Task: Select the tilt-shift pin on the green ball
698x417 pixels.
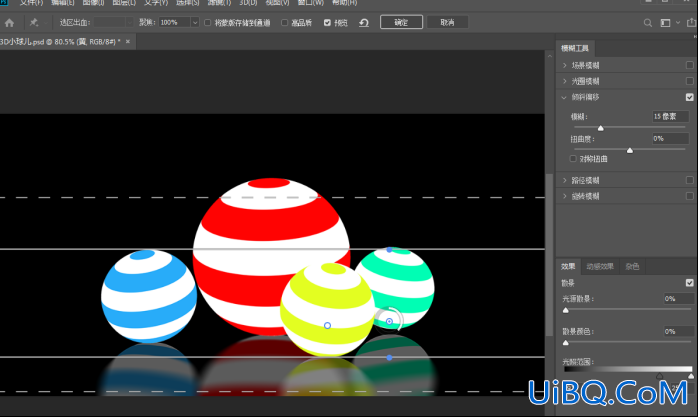Action: [390, 321]
